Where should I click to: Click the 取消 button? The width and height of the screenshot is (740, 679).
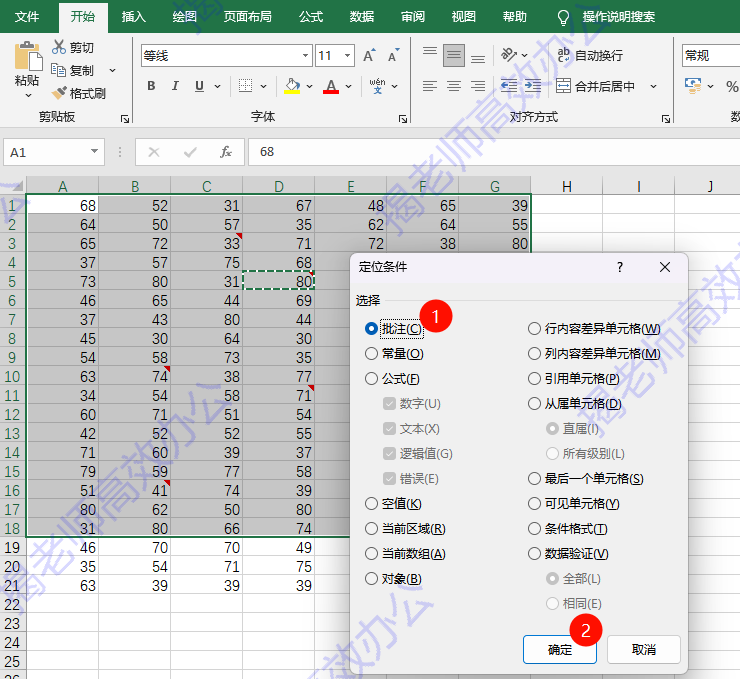coord(644,650)
